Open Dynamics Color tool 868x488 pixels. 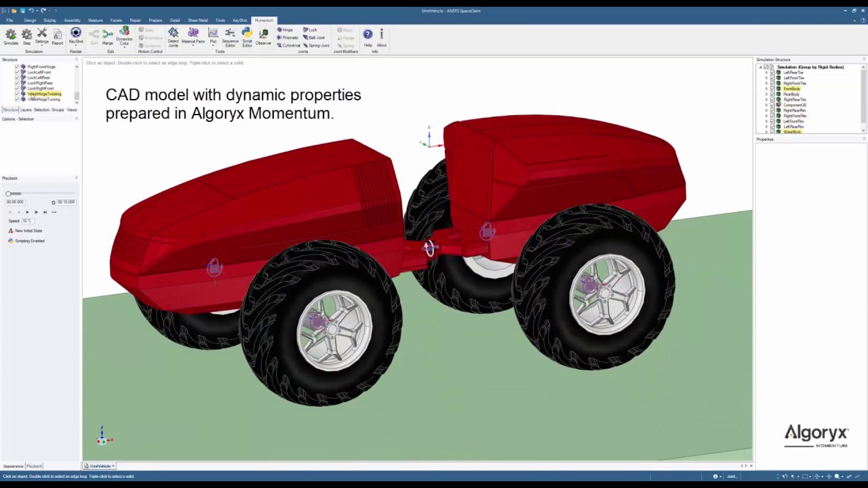pos(124,37)
